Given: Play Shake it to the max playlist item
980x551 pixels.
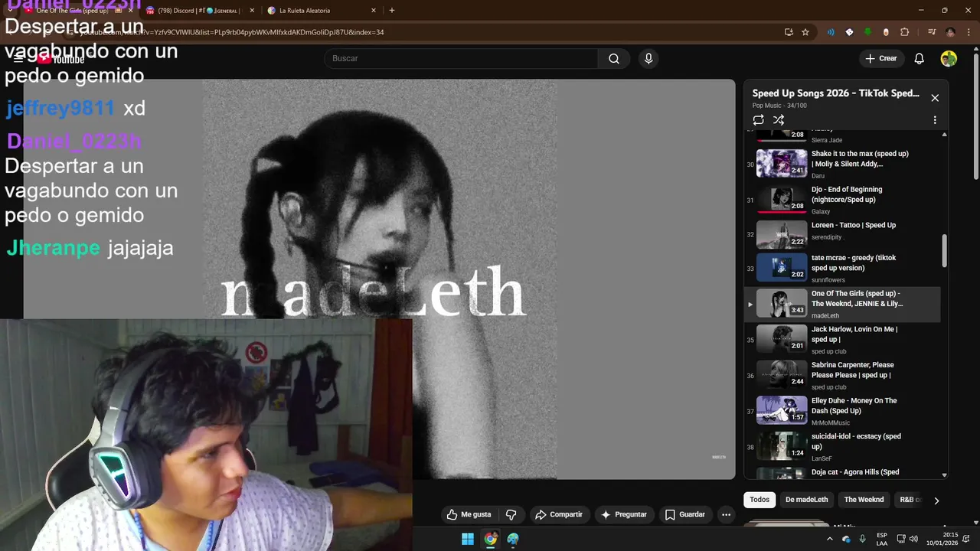Looking at the screenshot, I should (842, 164).
